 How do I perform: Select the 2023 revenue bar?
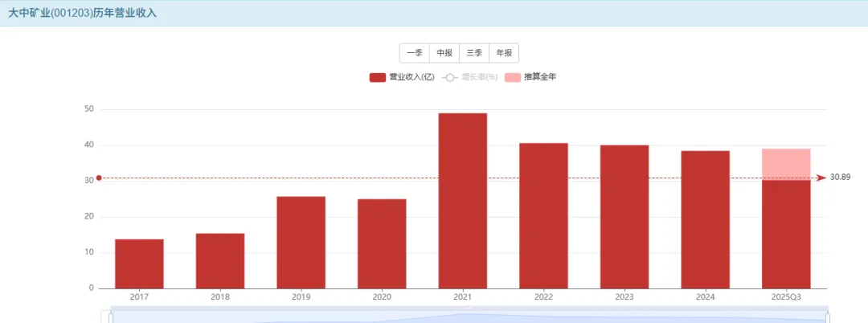[624, 217]
